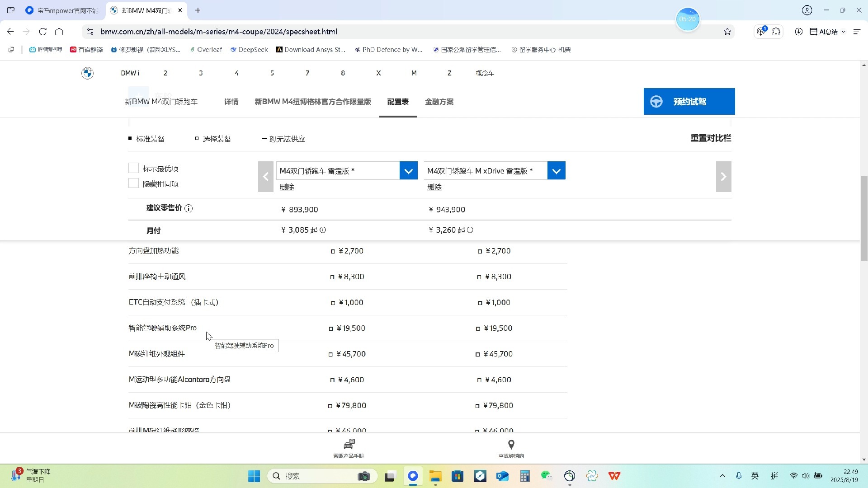Open the 金融方案 tab
The height and width of the screenshot is (488, 868).
(x=439, y=102)
